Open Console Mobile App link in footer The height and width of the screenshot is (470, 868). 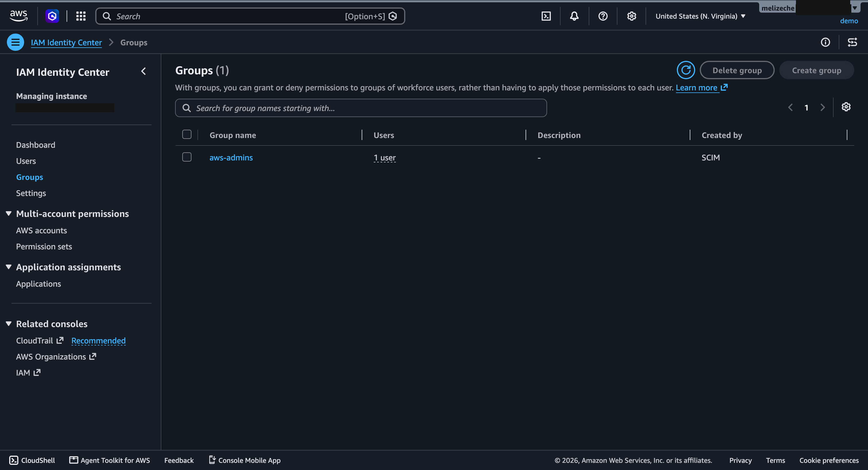[245, 460]
